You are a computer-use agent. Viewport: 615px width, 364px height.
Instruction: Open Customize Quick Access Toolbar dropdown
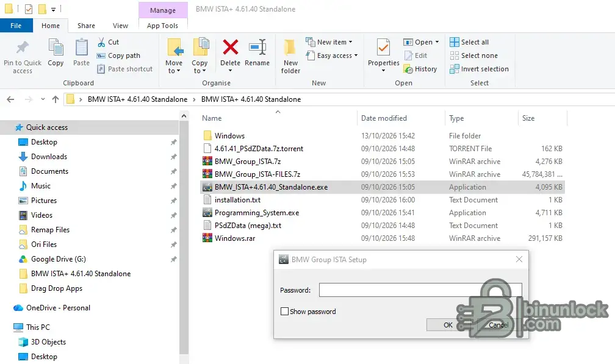(53, 9)
